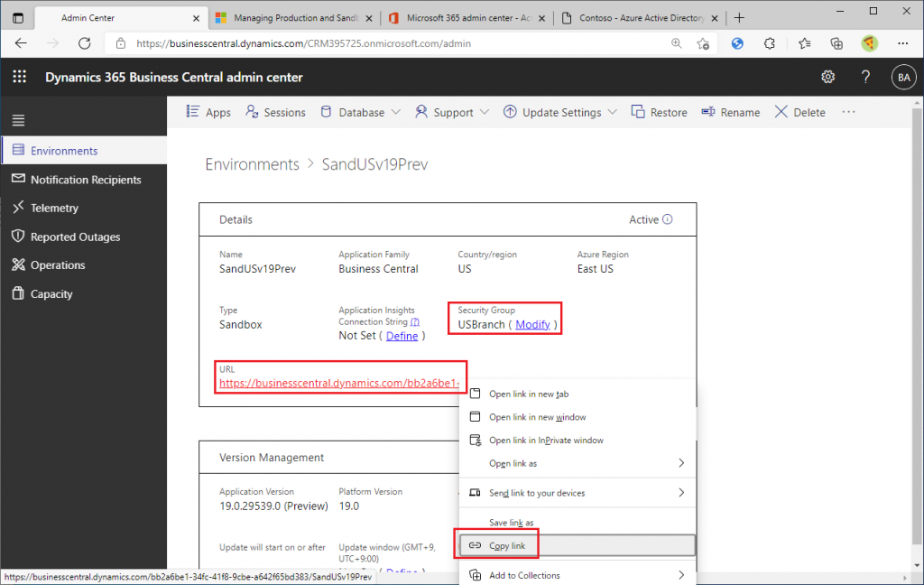924x585 pixels.
Task: Open the Sessions command
Action: tap(276, 112)
